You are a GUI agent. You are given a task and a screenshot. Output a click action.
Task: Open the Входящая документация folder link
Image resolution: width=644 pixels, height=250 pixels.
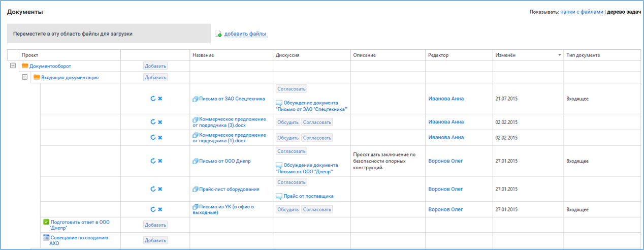pyautogui.click(x=70, y=77)
